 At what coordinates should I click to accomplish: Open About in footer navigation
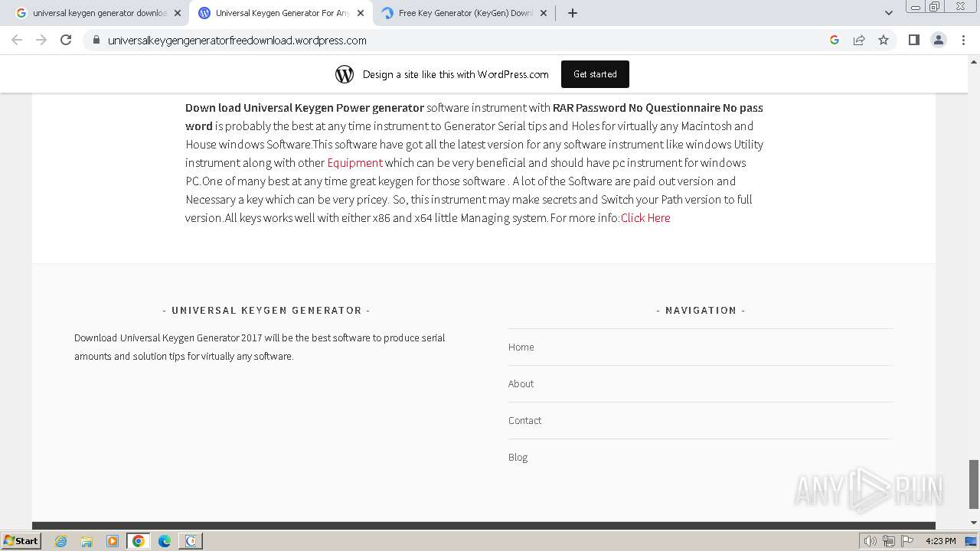pos(521,383)
